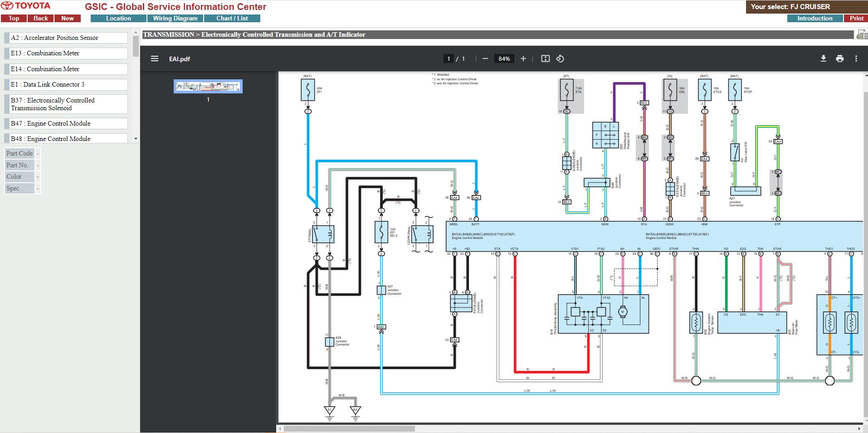The width and height of the screenshot is (868, 433).
Task: Click the horizontal scrollbar left arrow
Action: (280, 428)
